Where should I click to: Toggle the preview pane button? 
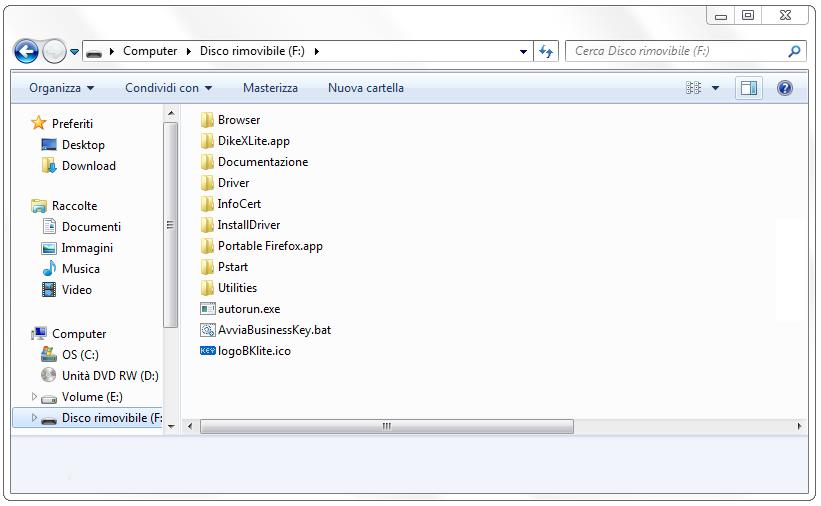[x=748, y=88]
